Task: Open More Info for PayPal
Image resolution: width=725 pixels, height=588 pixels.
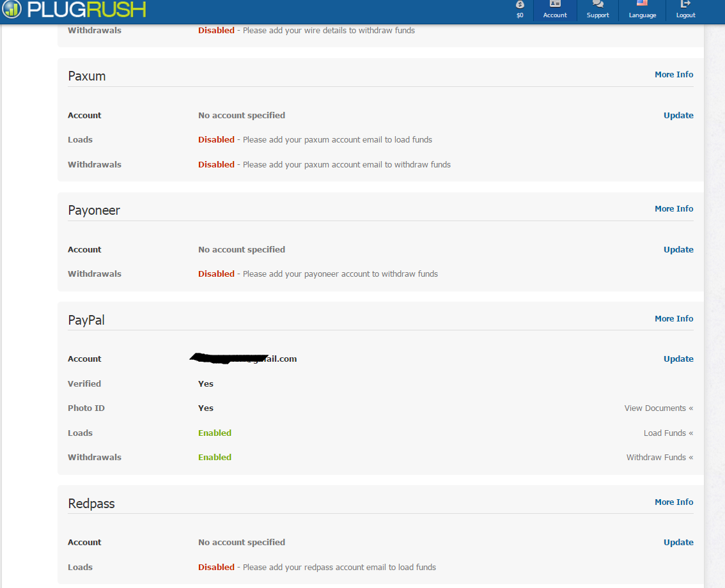Action: point(674,318)
